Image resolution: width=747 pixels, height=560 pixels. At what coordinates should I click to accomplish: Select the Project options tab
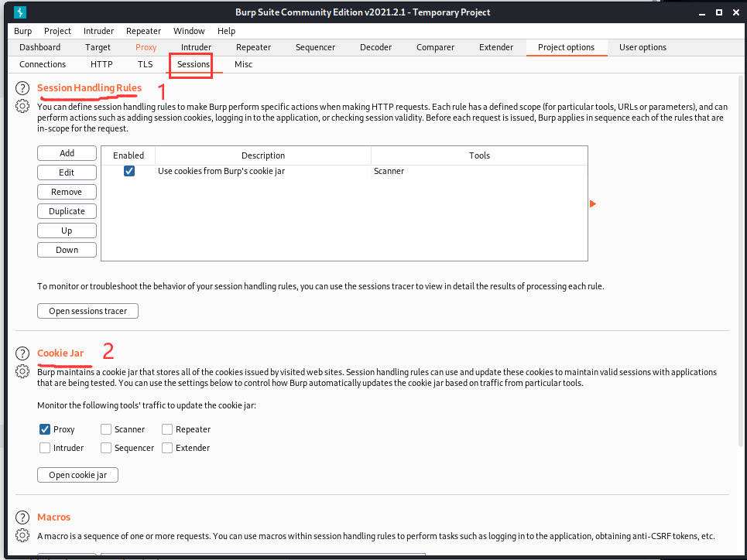(x=567, y=47)
